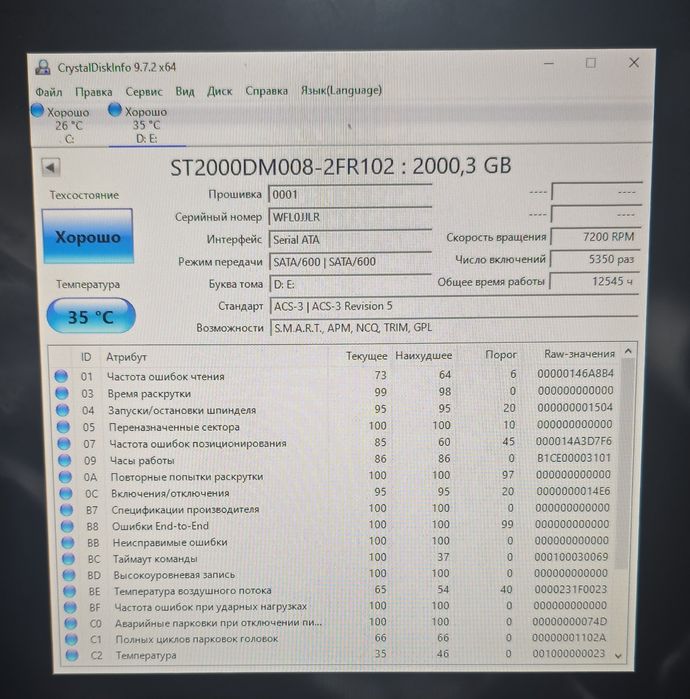Click status dot for attribute BF

tap(70, 608)
